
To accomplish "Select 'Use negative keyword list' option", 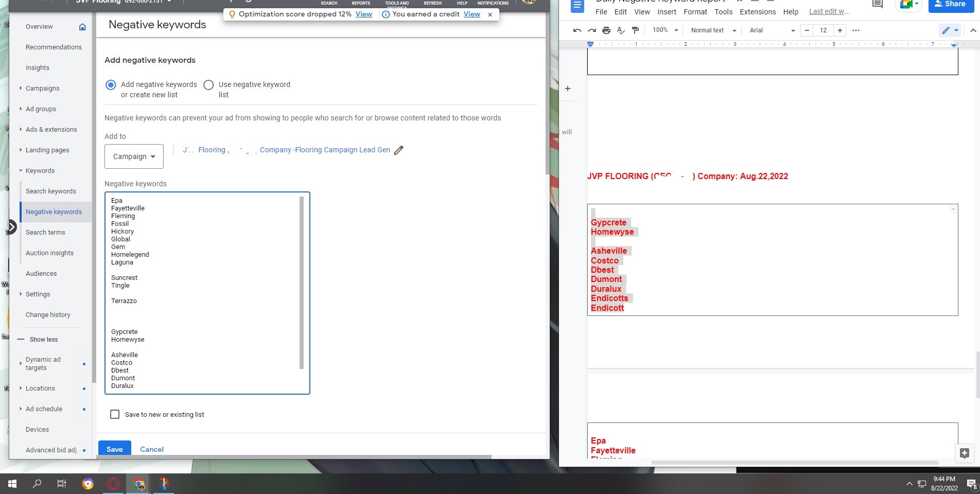I will [208, 85].
